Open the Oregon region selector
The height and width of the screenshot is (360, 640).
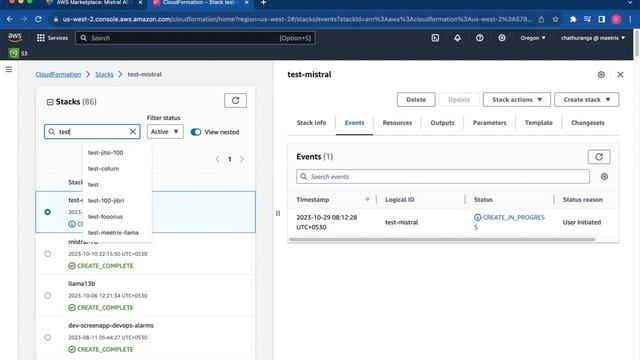533,38
